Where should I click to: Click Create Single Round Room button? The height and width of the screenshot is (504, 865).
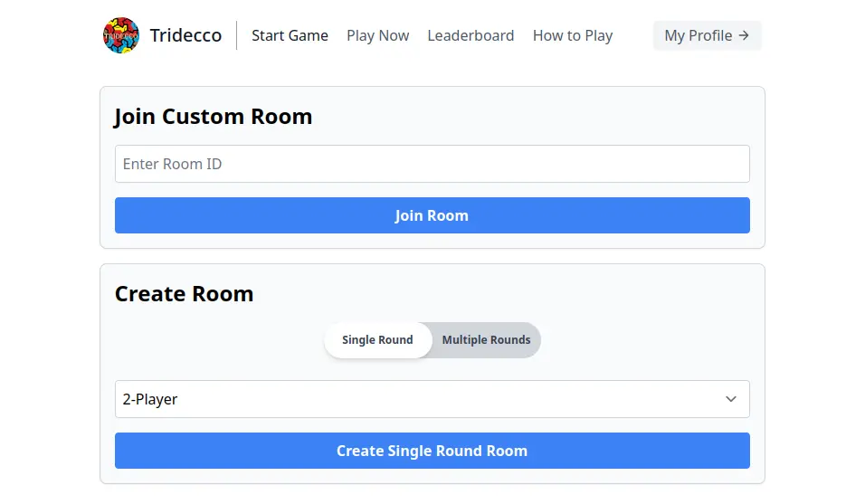click(x=432, y=451)
